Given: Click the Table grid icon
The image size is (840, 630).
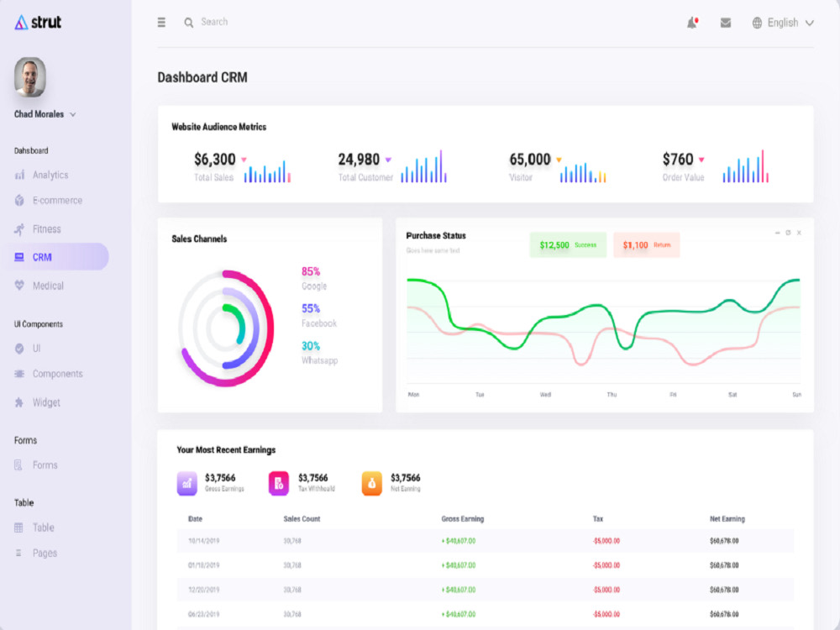Looking at the screenshot, I should click(x=18, y=528).
